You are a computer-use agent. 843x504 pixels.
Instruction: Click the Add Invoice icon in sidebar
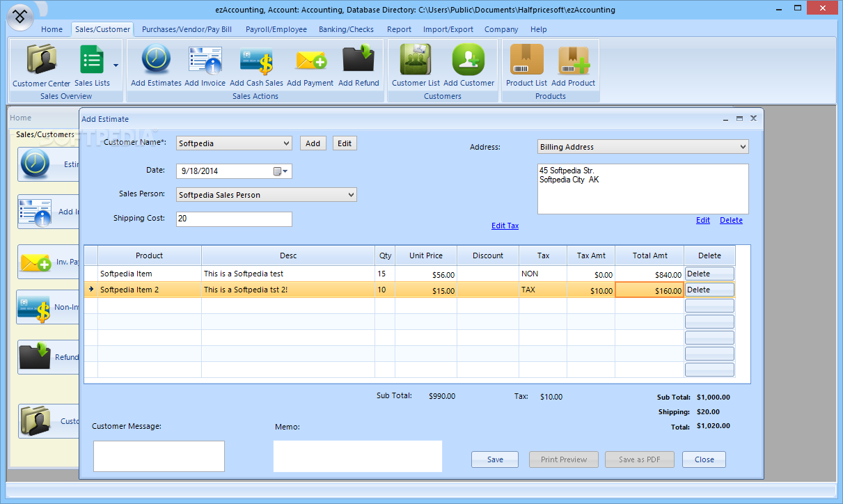pos(36,212)
